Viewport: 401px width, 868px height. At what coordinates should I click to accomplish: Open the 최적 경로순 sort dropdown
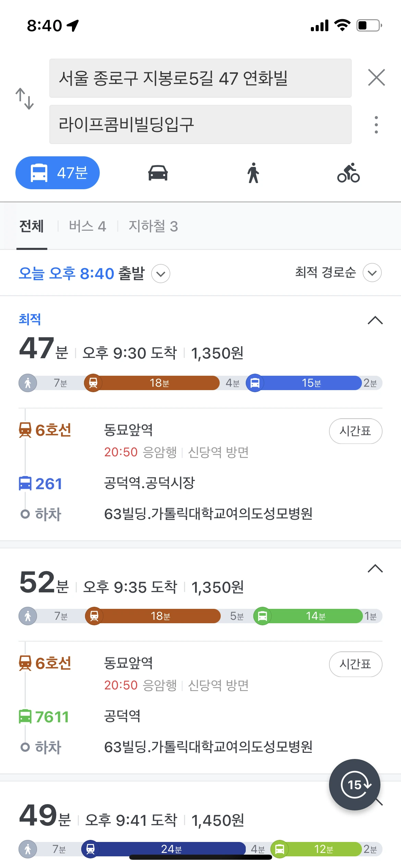point(372,273)
